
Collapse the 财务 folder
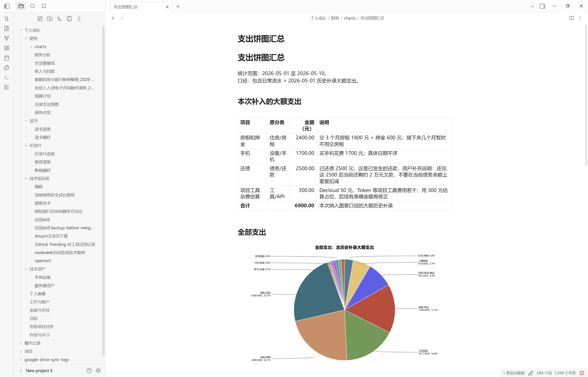26,38
